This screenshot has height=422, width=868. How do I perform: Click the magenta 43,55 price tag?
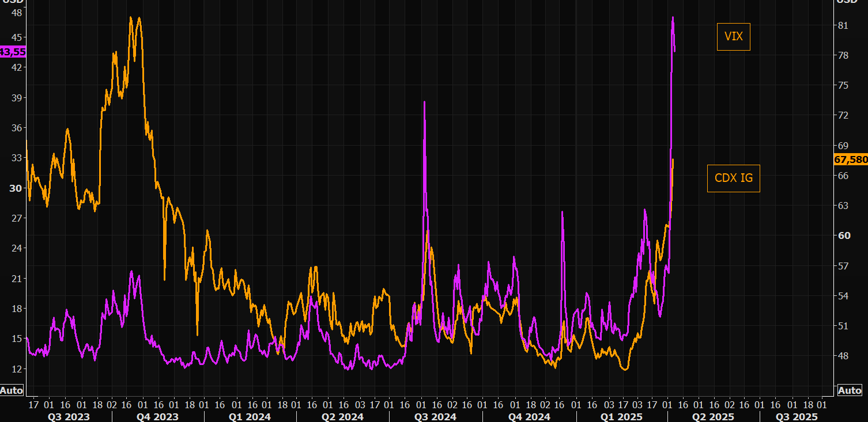click(13, 52)
